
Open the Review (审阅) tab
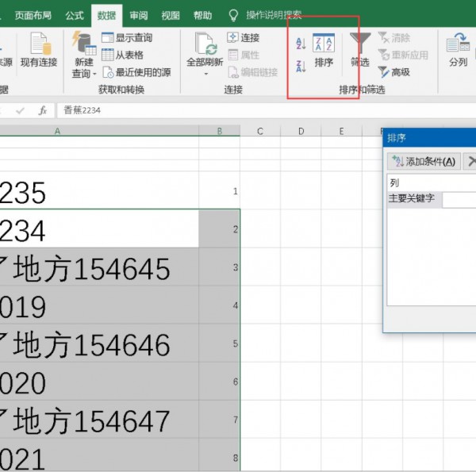(x=139, y=15)
